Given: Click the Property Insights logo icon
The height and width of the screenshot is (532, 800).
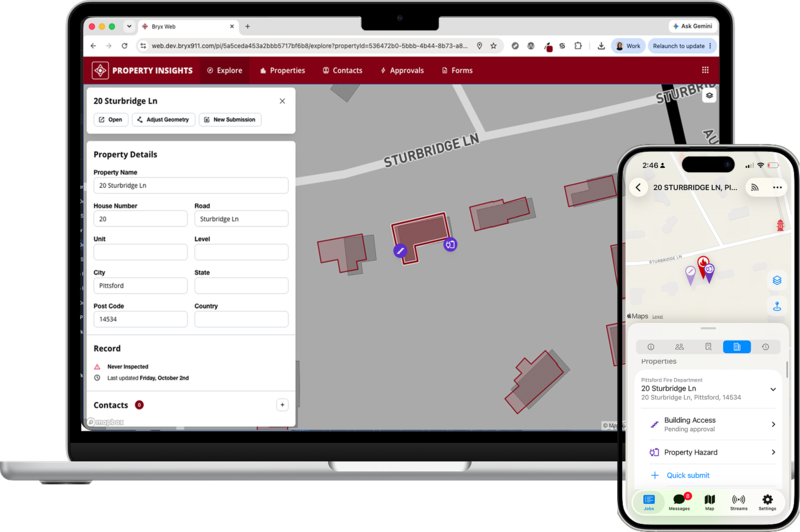Looking at the screenshot, I should point(100,70).
